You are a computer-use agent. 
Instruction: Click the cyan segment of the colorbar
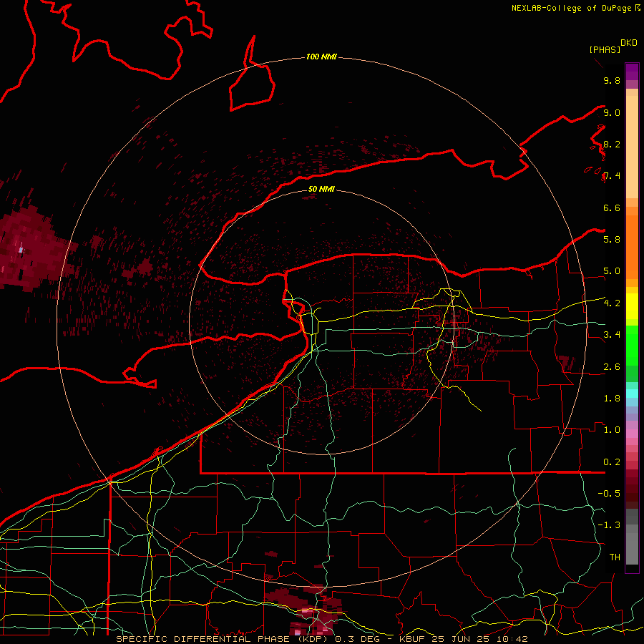(632, 394)
